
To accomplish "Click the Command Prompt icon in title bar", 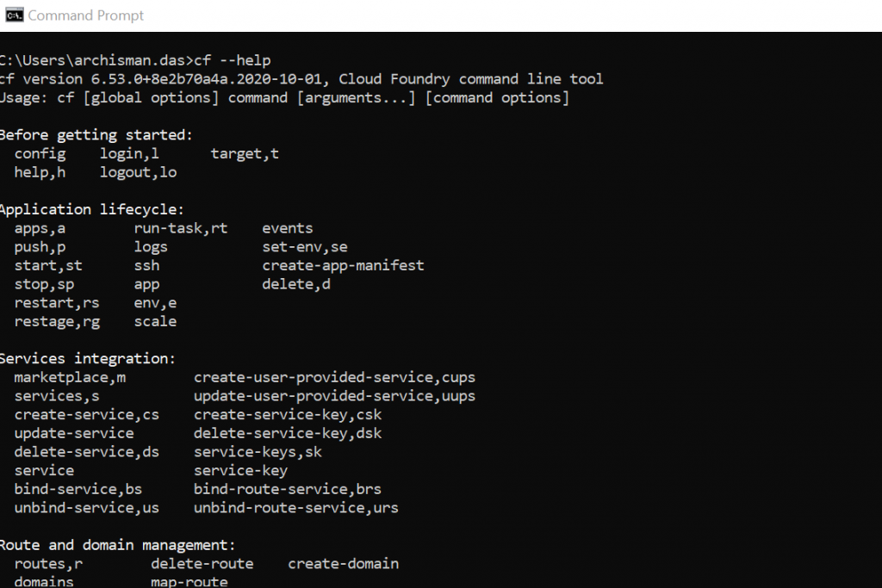I will pos(15,15).
